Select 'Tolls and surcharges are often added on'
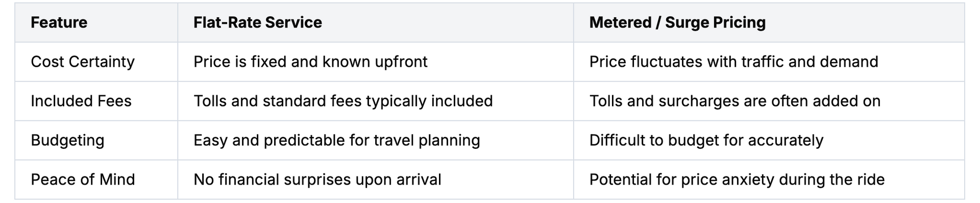Image resolution: width=980 pixels, height=203 pixels. pos(735,101)
